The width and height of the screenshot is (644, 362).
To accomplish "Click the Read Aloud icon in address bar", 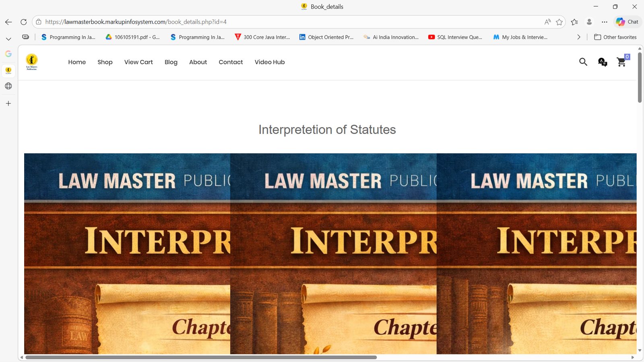I will tap(547, 22).
